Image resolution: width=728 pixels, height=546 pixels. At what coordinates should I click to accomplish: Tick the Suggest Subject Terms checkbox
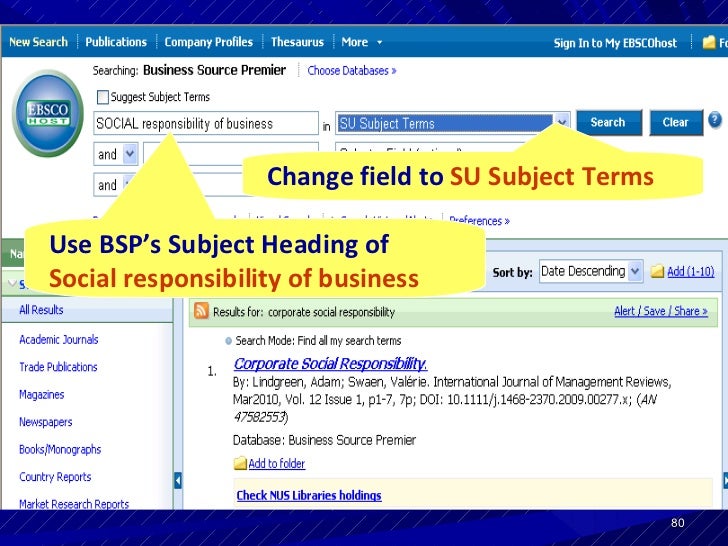coord(103,97)
